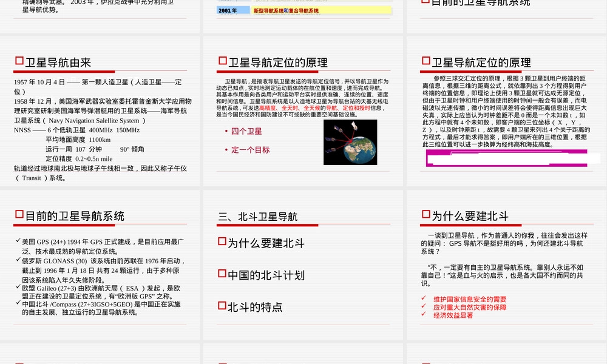
Task: Click the 平均地面高度 1100km line
Action: click(78, 140)
